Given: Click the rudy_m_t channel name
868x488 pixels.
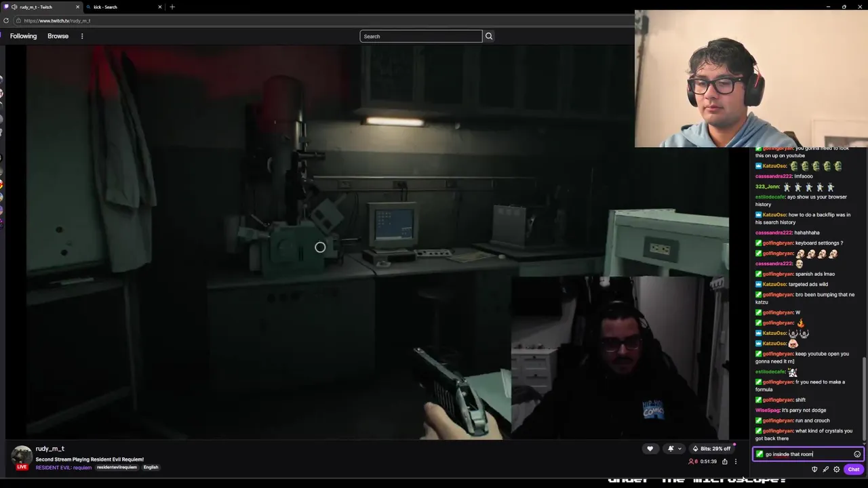Looking at the screenshot, I should click(50, 449).
